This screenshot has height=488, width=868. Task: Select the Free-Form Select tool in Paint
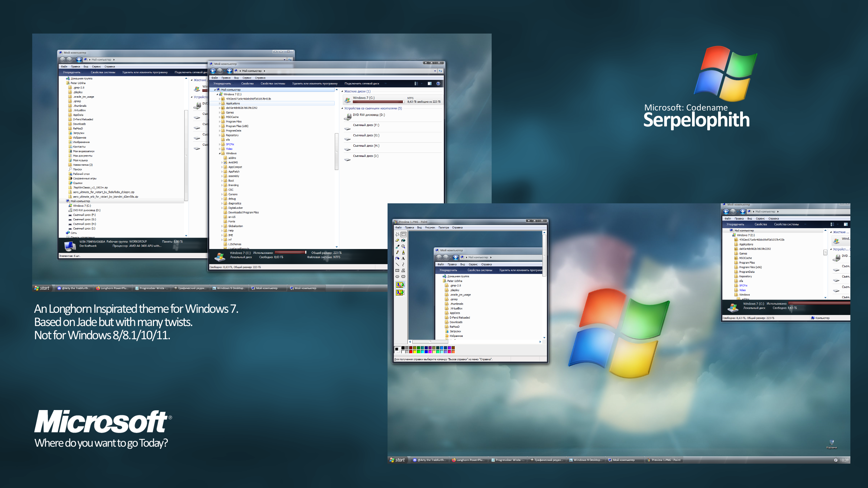[397, 234]
